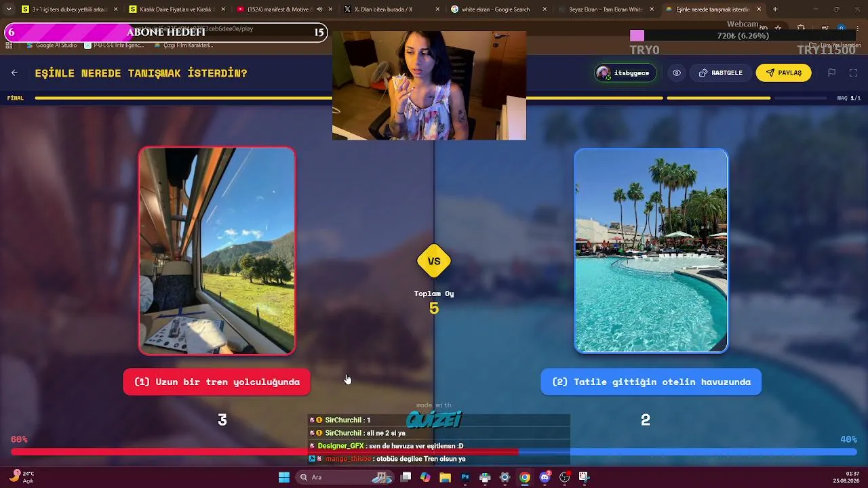Go back using the quiz back arrow
The image size is (868, 488).
14,73
